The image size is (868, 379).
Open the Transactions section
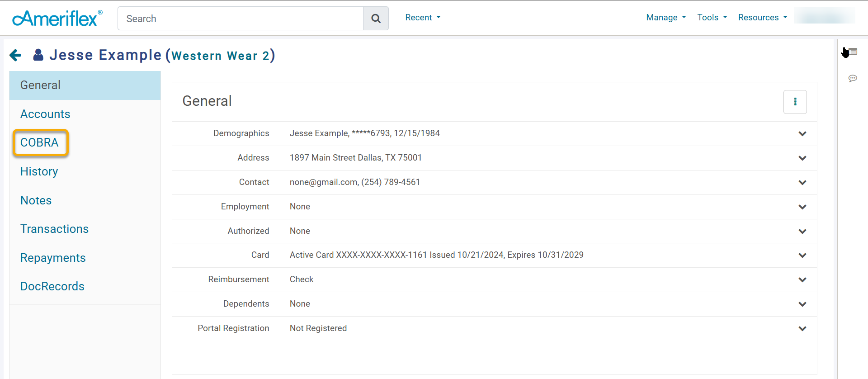click(x=54, y=229)
